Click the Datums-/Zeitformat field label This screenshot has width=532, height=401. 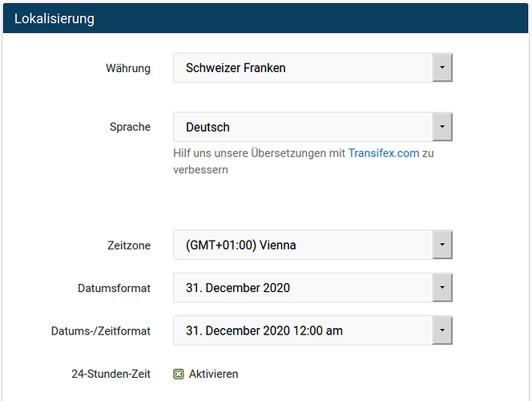point(101,331)
